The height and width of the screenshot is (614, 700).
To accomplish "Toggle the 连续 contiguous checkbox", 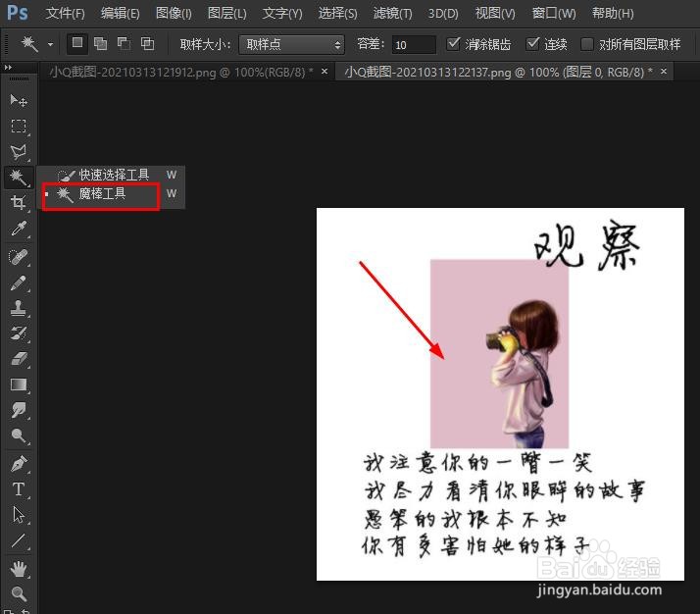I will 532,44.
